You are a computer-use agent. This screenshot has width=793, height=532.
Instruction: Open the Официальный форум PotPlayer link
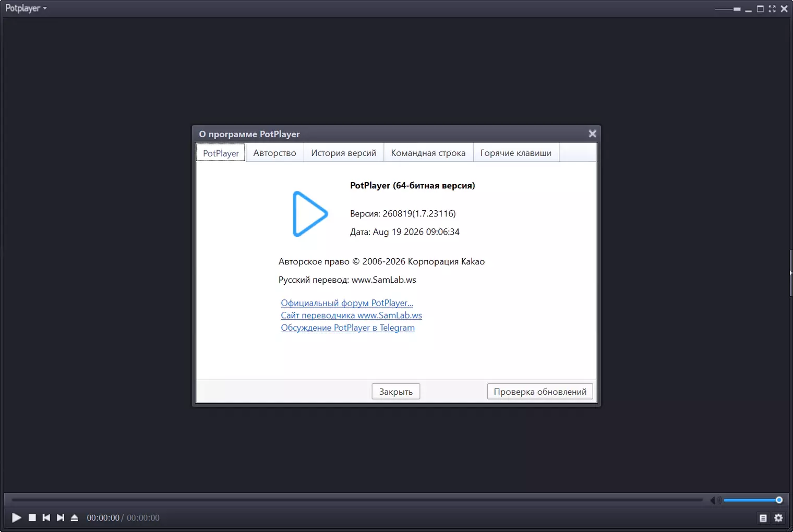[347, 303]
